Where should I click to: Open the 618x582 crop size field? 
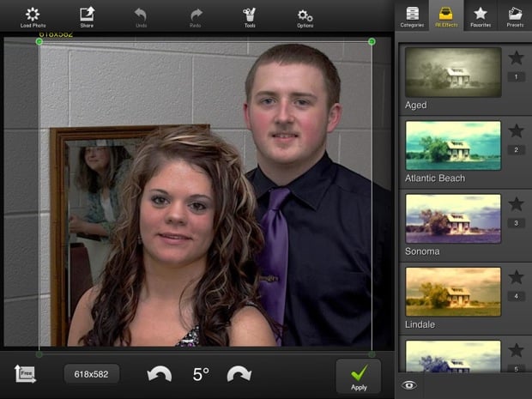(91, 374)
